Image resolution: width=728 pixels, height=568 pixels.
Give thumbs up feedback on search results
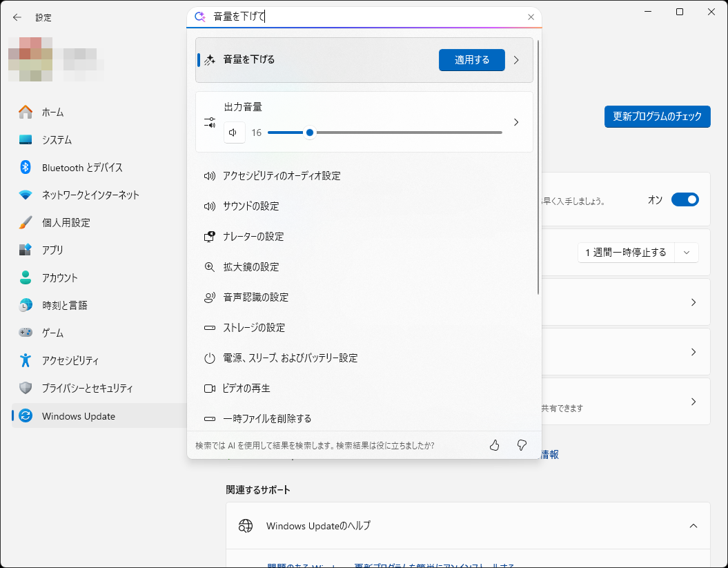click(494, 445)
